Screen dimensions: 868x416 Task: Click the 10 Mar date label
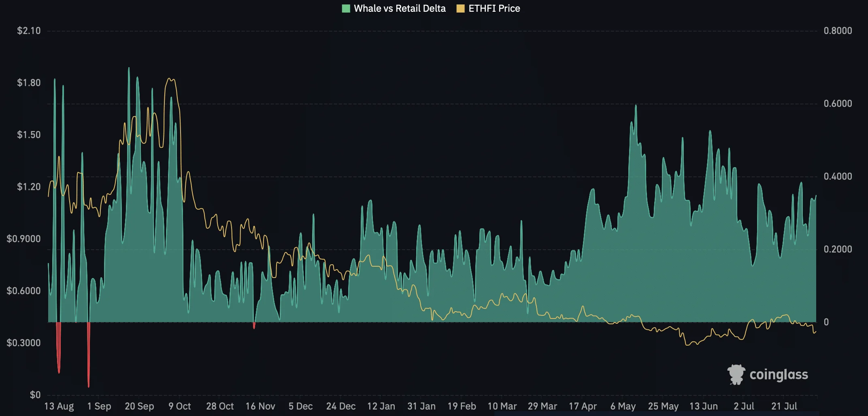click(x=502, y=406)
